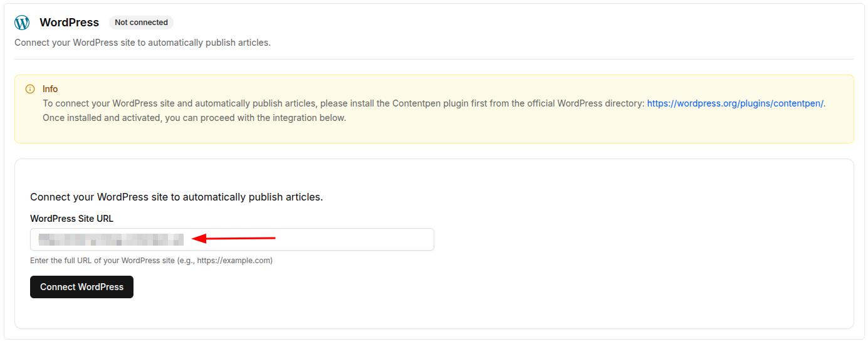Click the Info heading in notice
Image resolution: width=868 pixels, height=344 pixels.
[50, 89]
